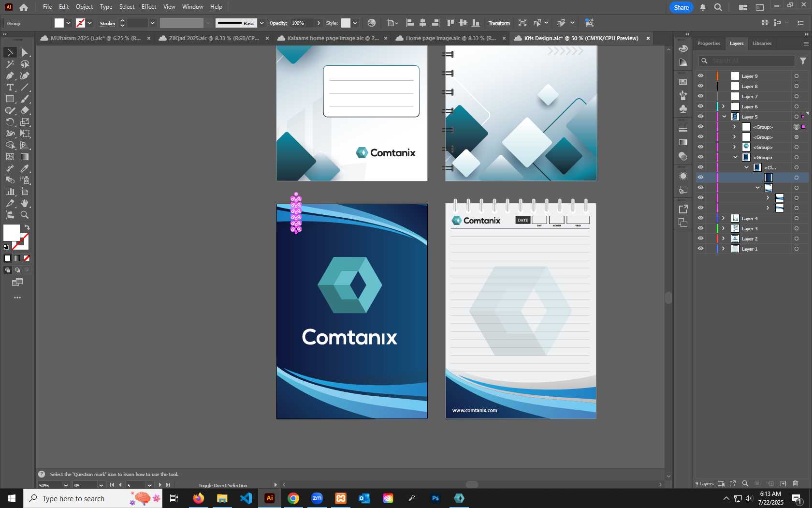Select the Rectangle tool
812x508 pixels.
click(x=10, y=99)
